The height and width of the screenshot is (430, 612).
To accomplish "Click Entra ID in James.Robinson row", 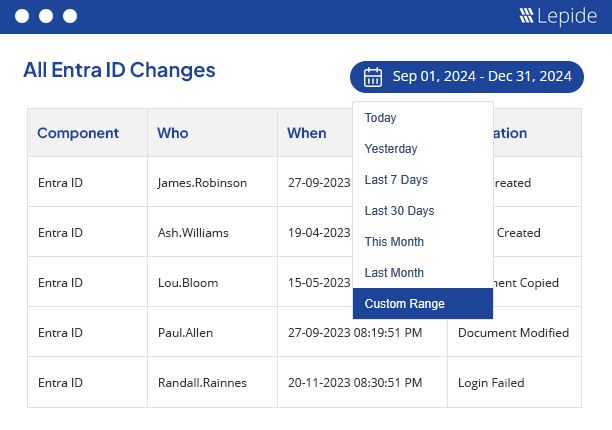I will (x=60, y=183).
